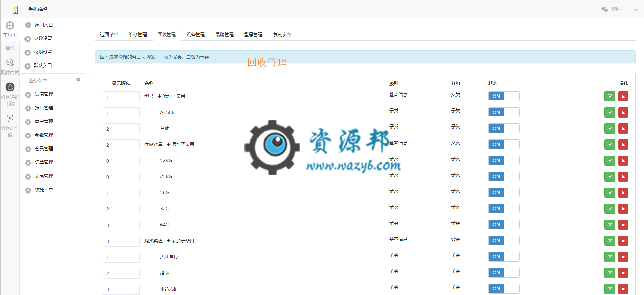Viewport: 644px width, 295px height.
Task: Delete the 购买渠道 row
Action: (x=623, y=241)
